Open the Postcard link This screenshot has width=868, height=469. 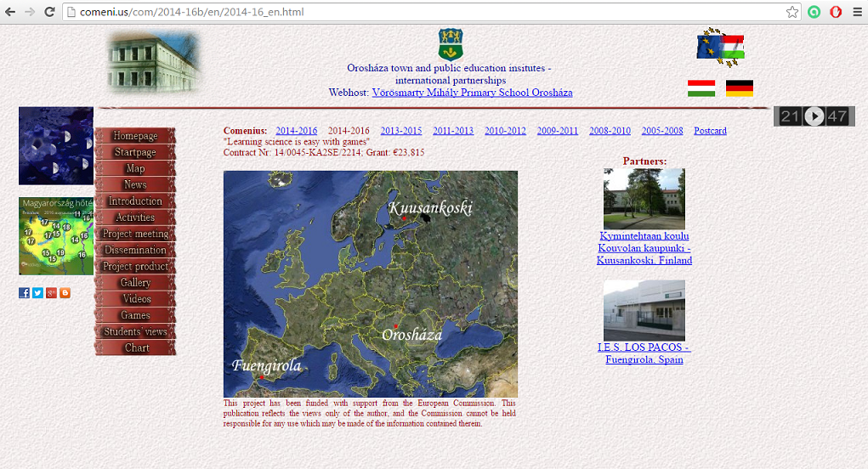pos(710,131)
